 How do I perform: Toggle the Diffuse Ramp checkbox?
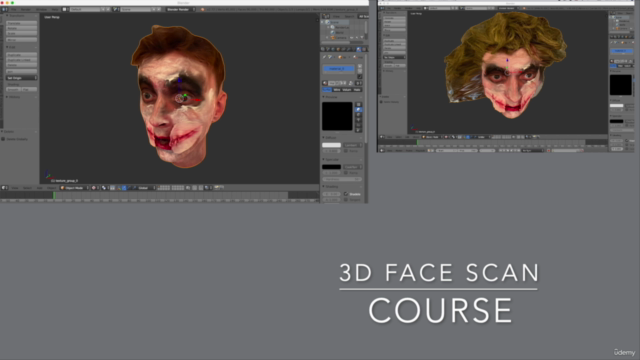tap(346, 151)
